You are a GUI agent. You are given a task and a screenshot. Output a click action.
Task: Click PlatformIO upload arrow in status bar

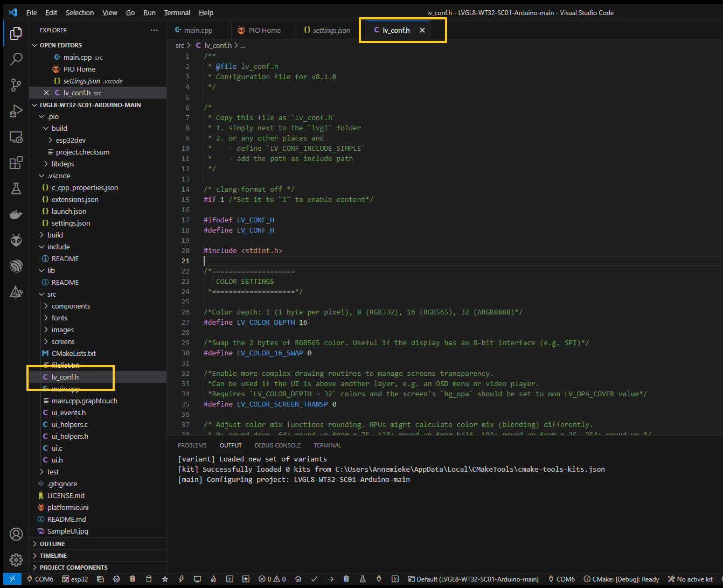pos(330,579)
